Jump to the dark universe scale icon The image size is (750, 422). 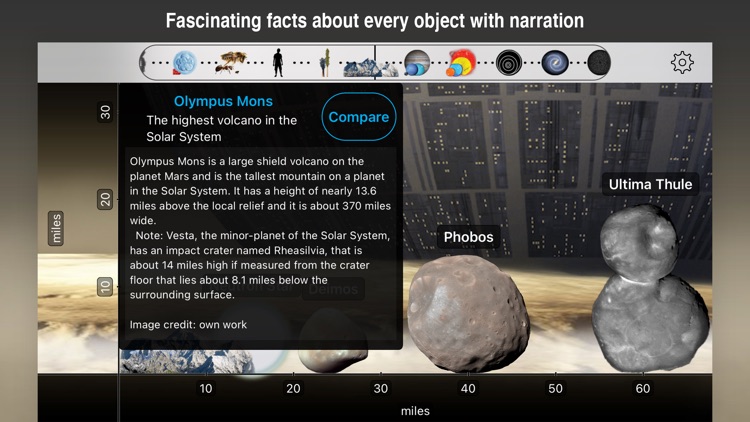coord(598,63)
